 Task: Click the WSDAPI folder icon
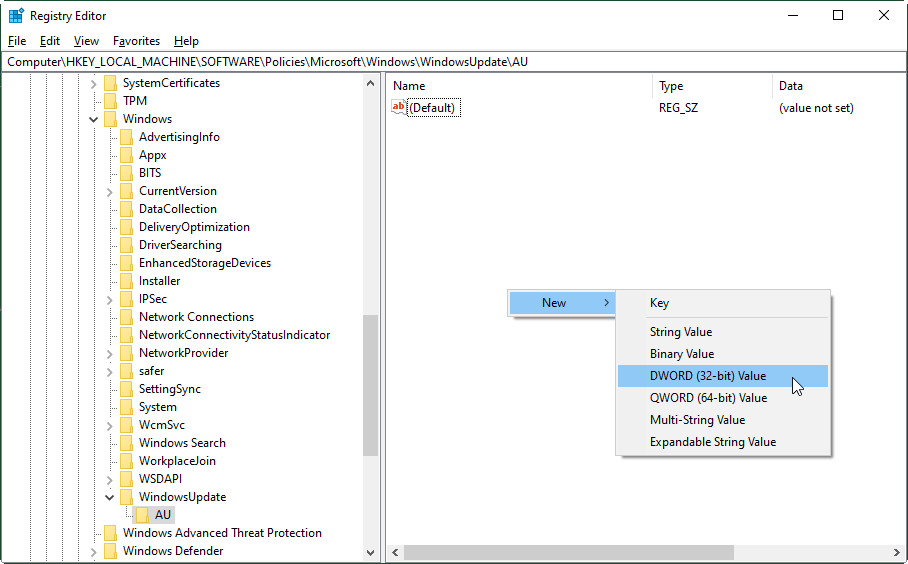click(126, 479)
